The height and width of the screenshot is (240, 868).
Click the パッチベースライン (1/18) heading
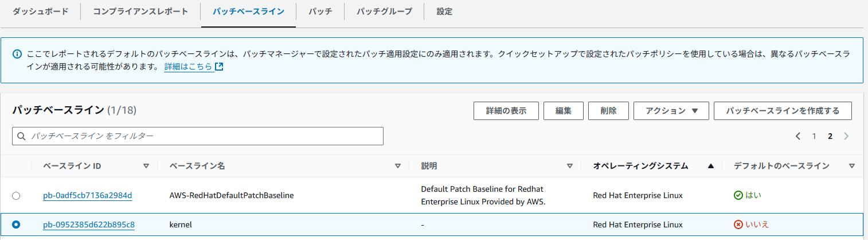[x=74, y=110]
